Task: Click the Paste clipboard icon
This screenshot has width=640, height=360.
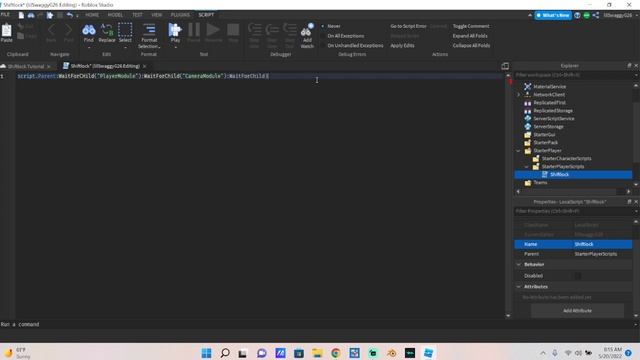Action: pos(7,31)
